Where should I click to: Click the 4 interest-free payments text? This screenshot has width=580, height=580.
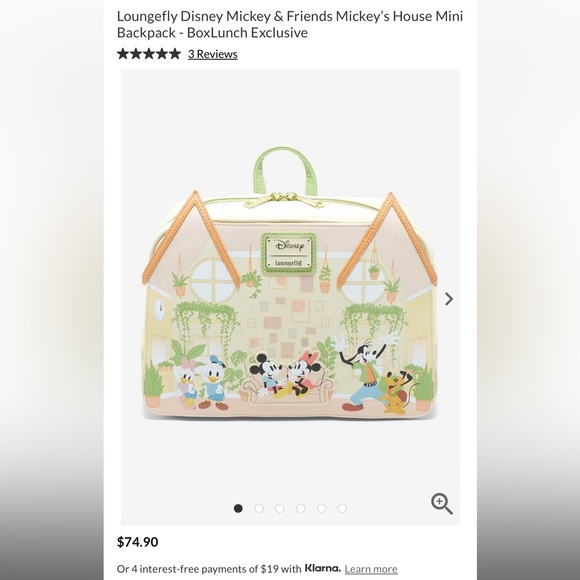click(209, 569)
